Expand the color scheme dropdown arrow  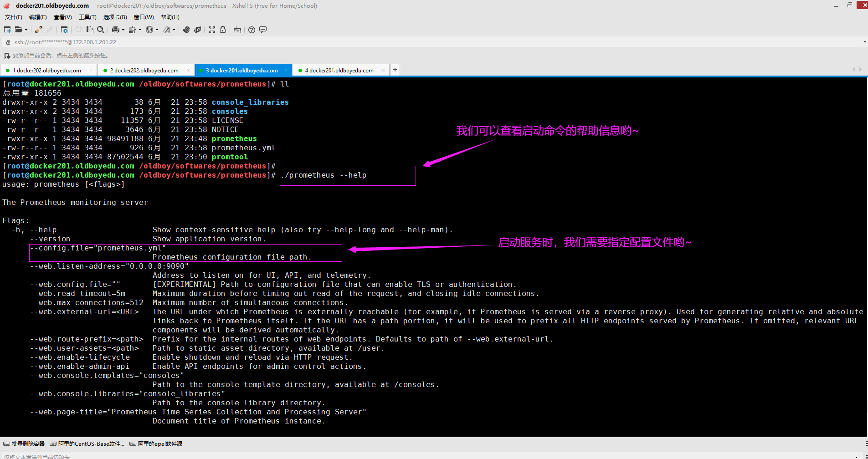140,30
